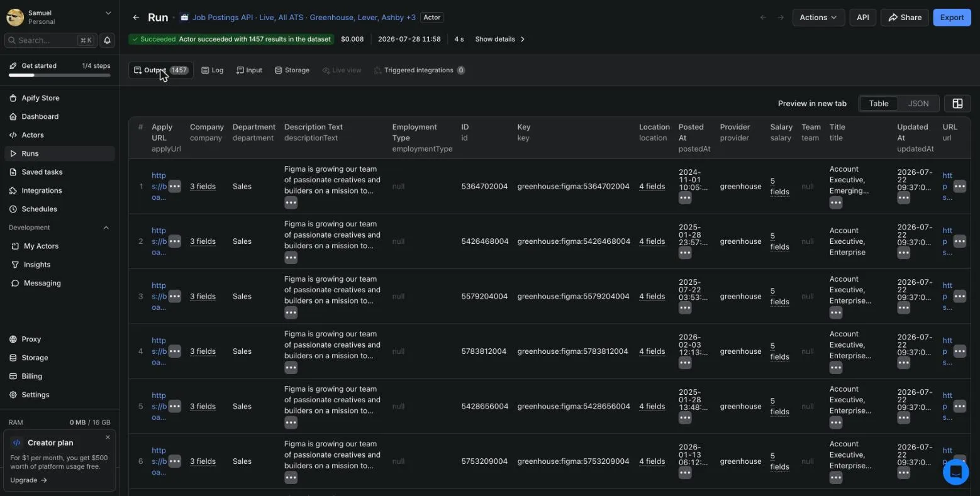Open the Live view tab

(342, 70)
